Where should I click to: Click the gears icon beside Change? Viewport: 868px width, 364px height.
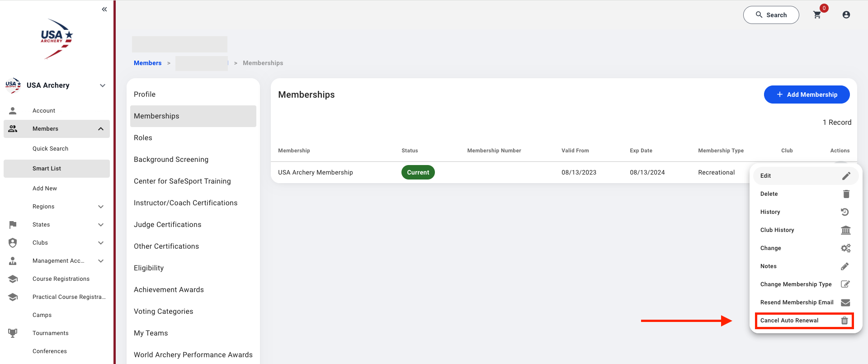tap(845, 248)
